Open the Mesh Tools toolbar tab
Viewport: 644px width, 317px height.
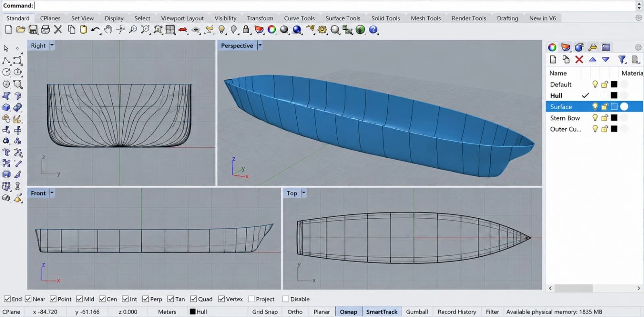(x=426, y=18)
